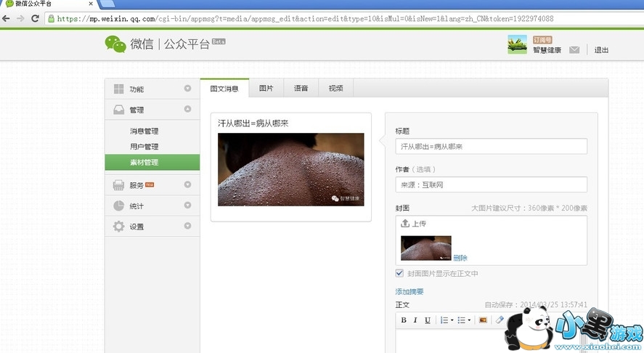This screenshot has height=353, width=644.
Task: Click the 作者 author input field
Action: point(492,184)
